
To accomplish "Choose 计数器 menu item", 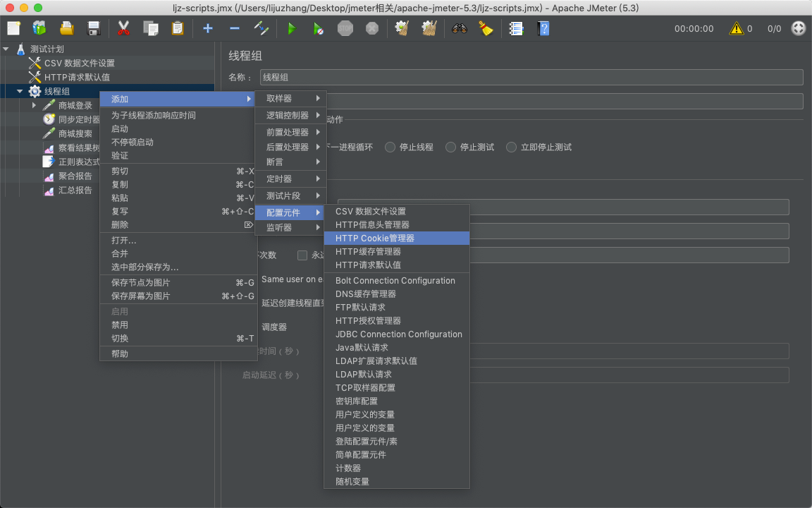I will (x=397, y=468).
